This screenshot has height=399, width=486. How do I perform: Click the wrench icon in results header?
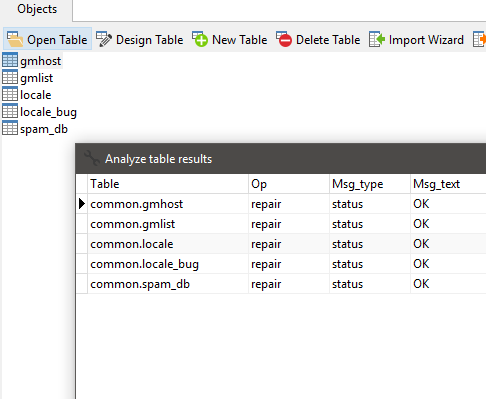[x=92, y=158]
